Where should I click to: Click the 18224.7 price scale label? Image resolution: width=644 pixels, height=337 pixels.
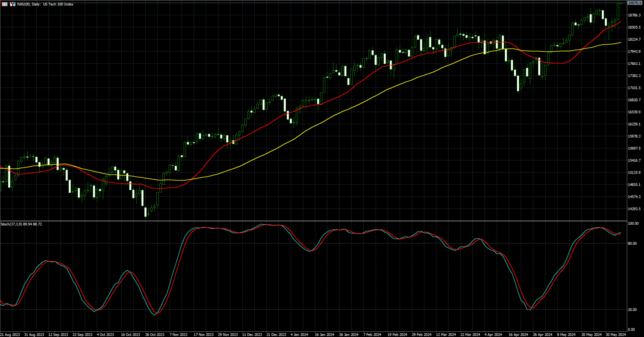point(634,39)
